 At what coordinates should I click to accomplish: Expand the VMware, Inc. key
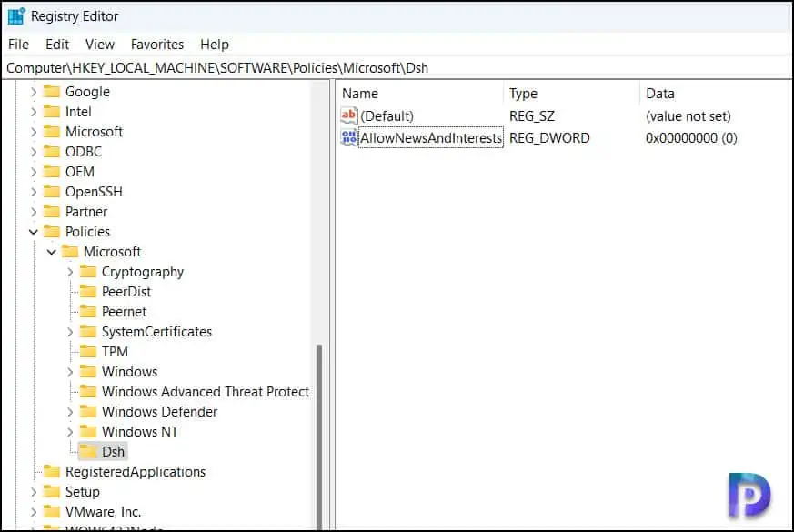pyautogui.click(x=34, y=512)
